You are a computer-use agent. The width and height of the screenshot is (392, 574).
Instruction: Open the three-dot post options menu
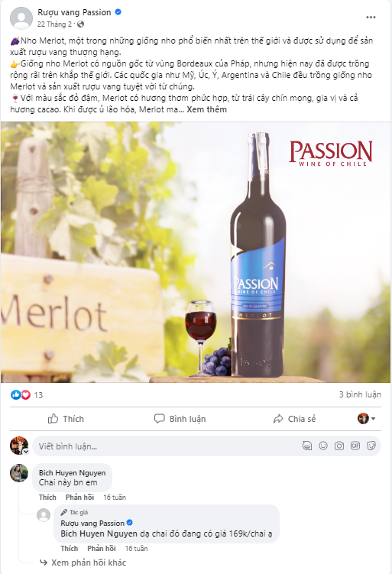coord(371,18)
